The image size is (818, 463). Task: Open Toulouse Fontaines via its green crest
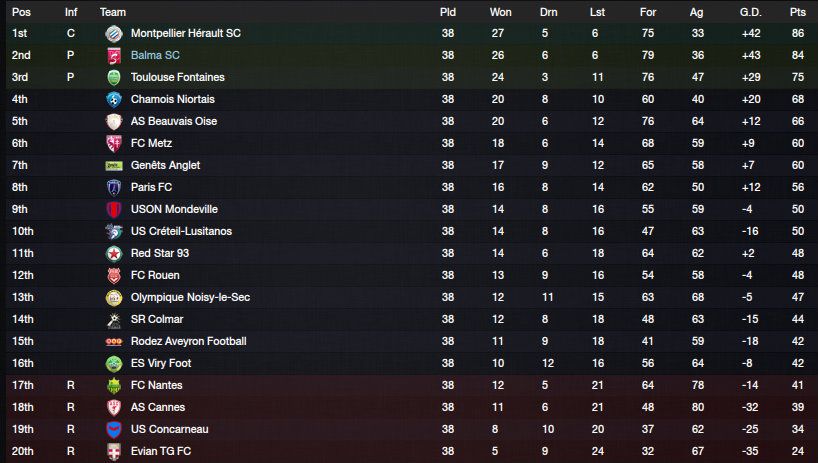114,77
